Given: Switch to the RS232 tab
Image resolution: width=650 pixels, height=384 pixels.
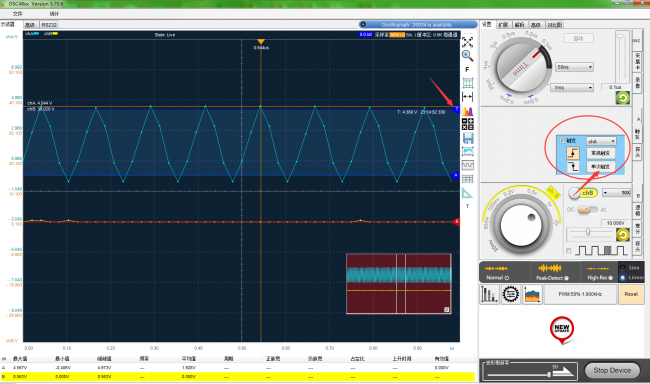Looking at the screenshot, I should tap(49, 25).
